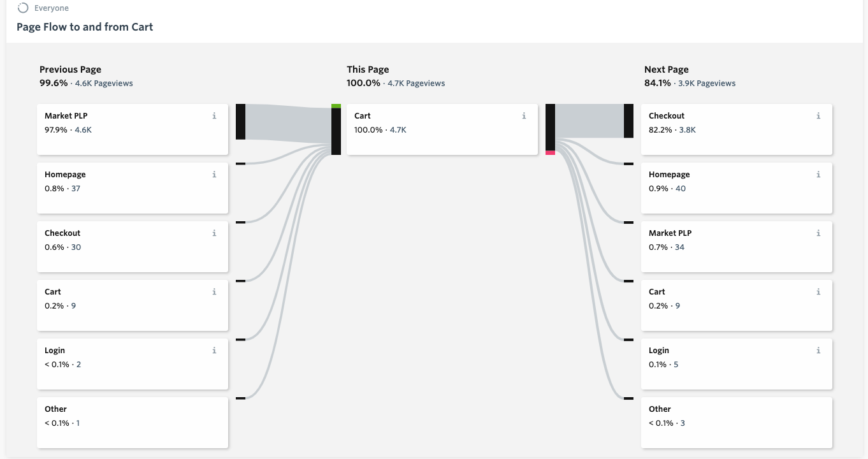The image size is (868, 459).
Task: Open previous page Other card
Action: 133,423
